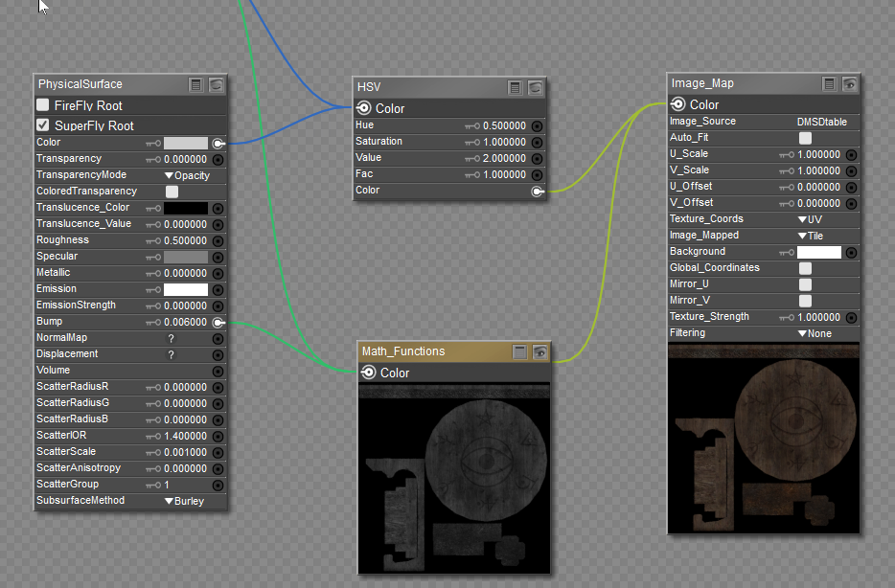Edit the Bump value 0.006000
This screenshot has width=895, height=588.
tap(186, 322)
